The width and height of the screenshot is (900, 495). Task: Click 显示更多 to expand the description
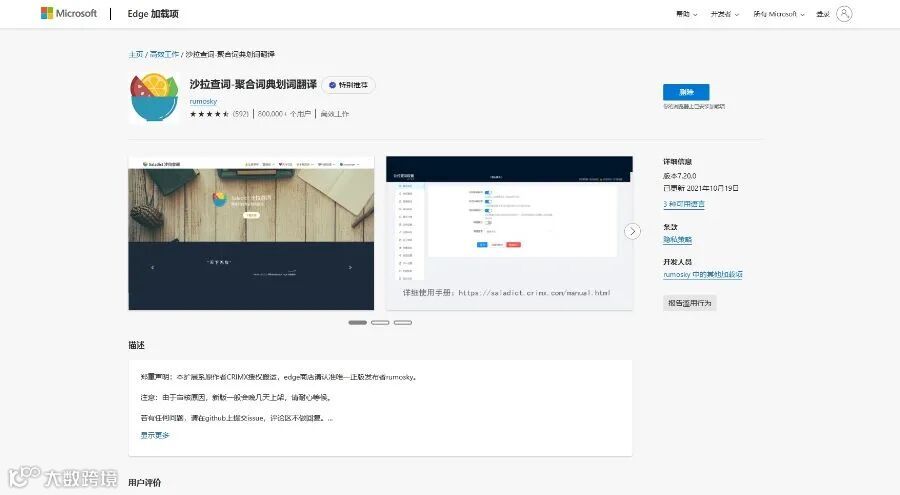tap(155, 435)
